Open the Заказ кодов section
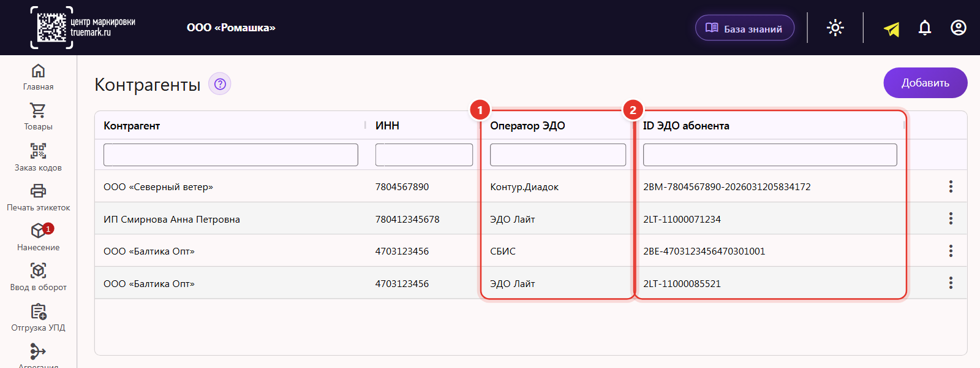 38,158
